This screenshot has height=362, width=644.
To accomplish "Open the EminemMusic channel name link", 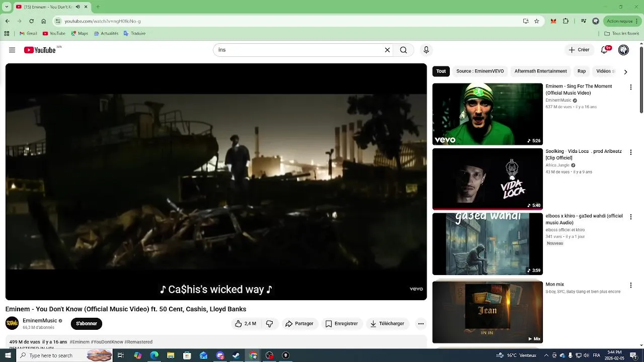I will coord(40,321).
